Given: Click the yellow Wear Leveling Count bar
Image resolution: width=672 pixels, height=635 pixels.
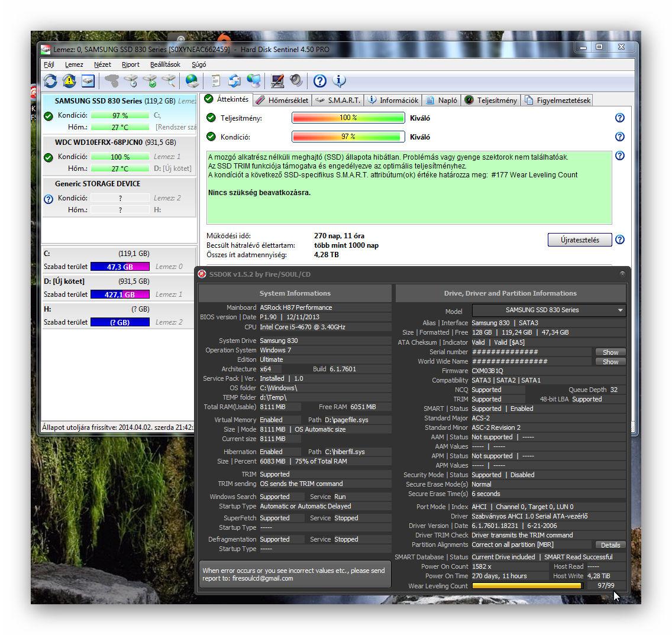Looking at the screenshot, I should [x=527, y=586].
